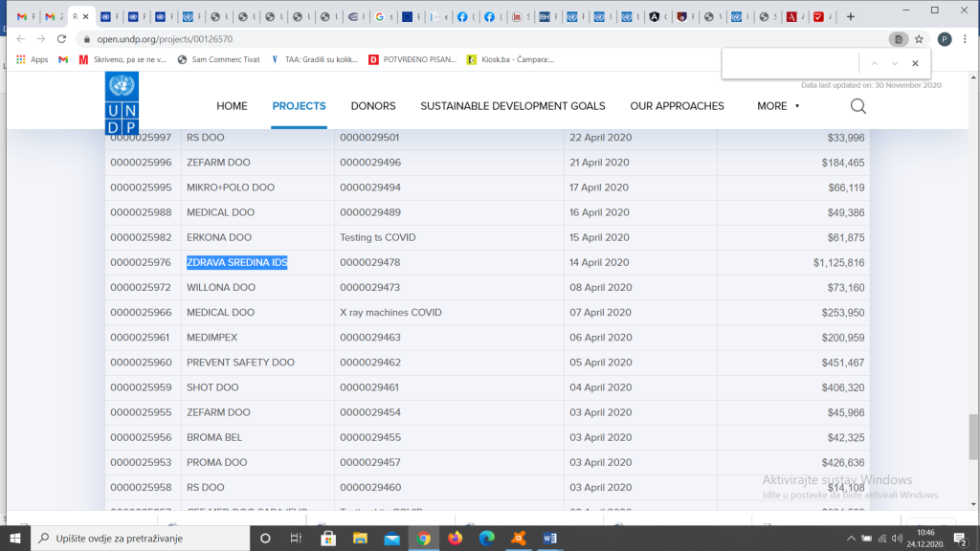
Task: Open Word from the taskbar
Action: pyautogui.click(x=550, y=538)
